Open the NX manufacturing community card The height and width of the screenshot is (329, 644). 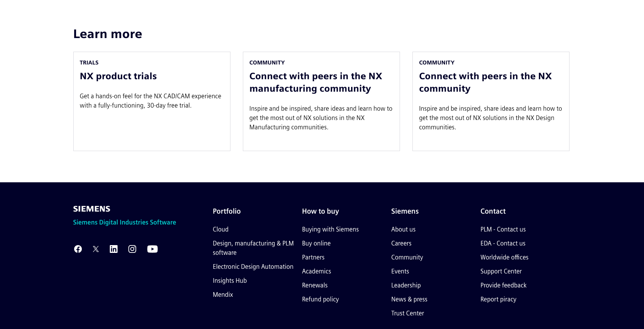click(x=321, y=101)
